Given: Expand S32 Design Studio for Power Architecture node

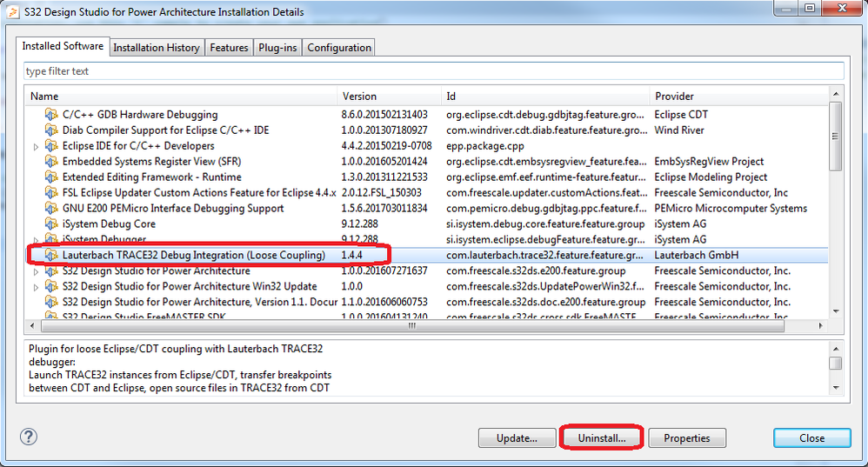Looking at the screenshot, I should click(x=36, y=271).
